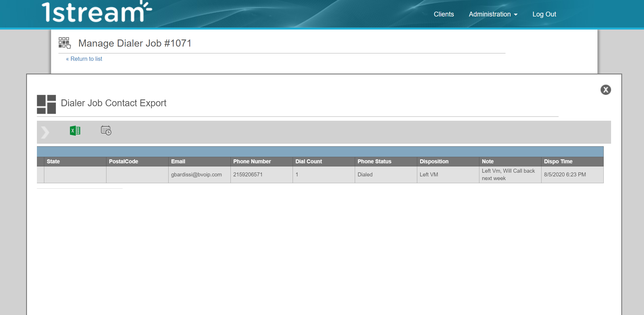Image resolution: width=644 pixels, height=315 pixels.
Task: Sort by the Phone Number column header
Action: (x=262, y=161)
